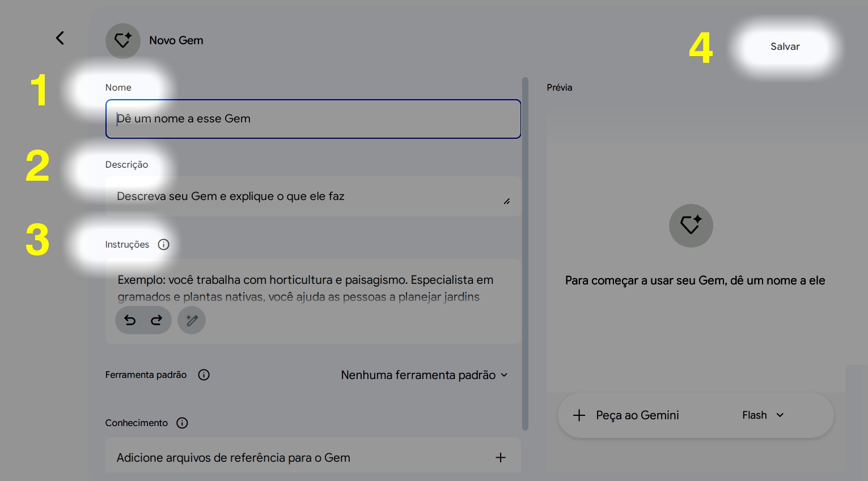
Task: Click the Instruções text area
Action: coord(313,301)
